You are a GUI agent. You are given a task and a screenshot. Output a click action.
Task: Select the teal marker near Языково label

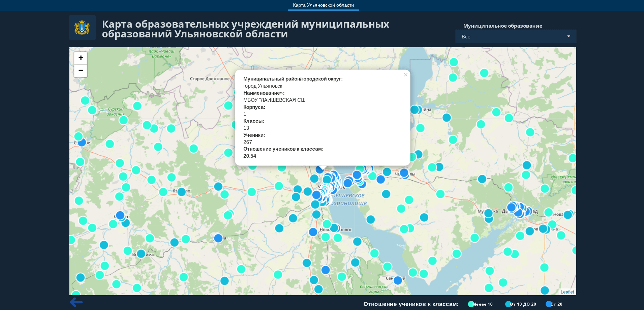point(181,192)
